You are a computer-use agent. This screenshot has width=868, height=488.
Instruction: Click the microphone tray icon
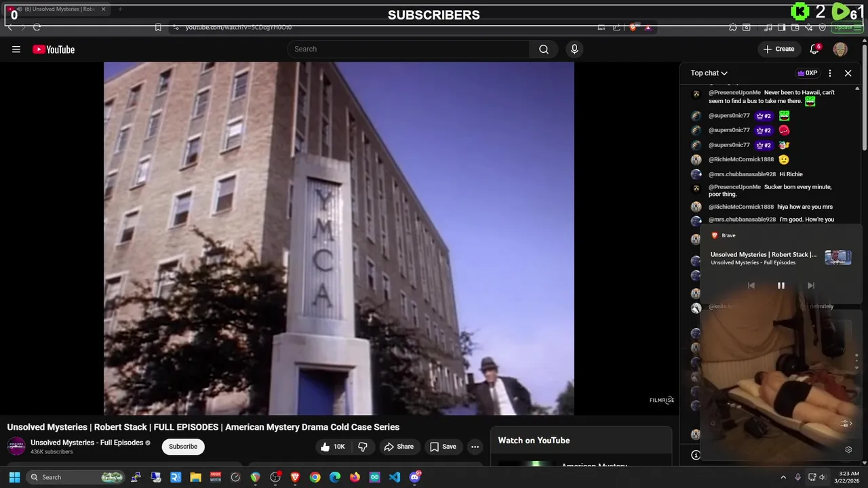coord(797,477)
